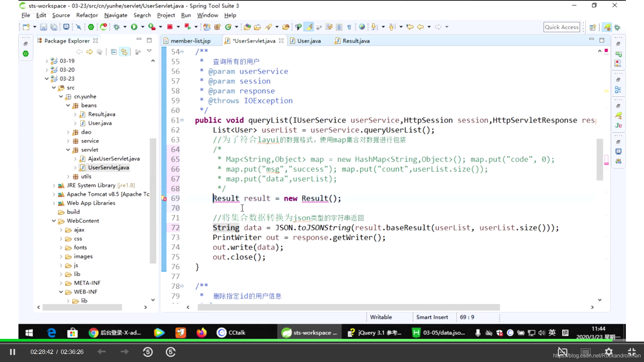The height and width of the screenshot is (362, 644).
Task: Select UserServlet.java in Package Explorer
Action: [x=108, y=168]
